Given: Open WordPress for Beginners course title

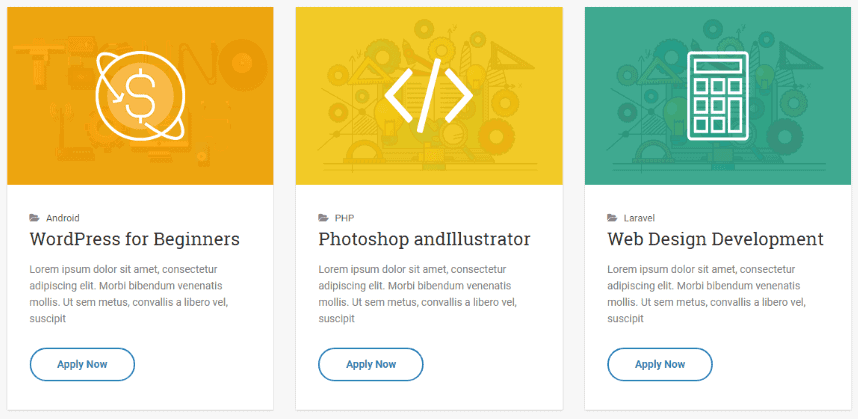Looking at the screenshot, I should click(135, 240).
